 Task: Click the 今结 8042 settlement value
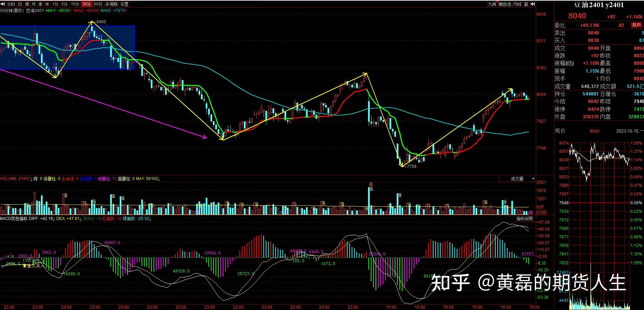594,101
